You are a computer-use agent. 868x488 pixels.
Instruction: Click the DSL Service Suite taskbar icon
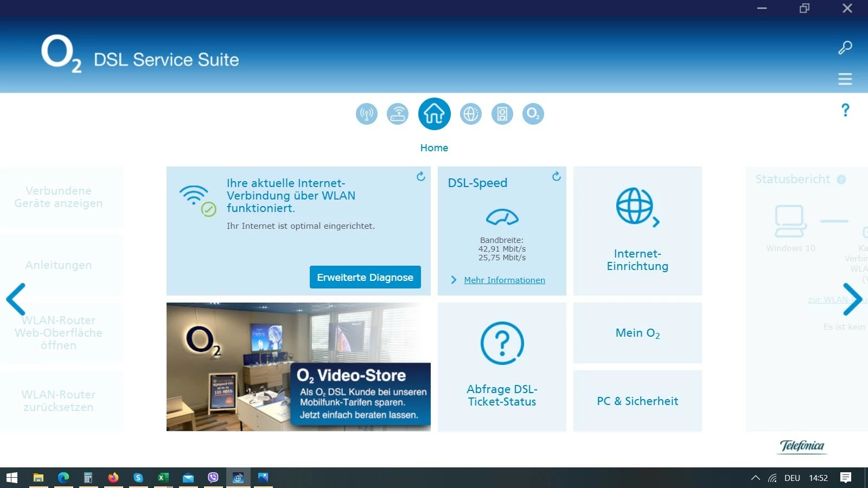238,478
